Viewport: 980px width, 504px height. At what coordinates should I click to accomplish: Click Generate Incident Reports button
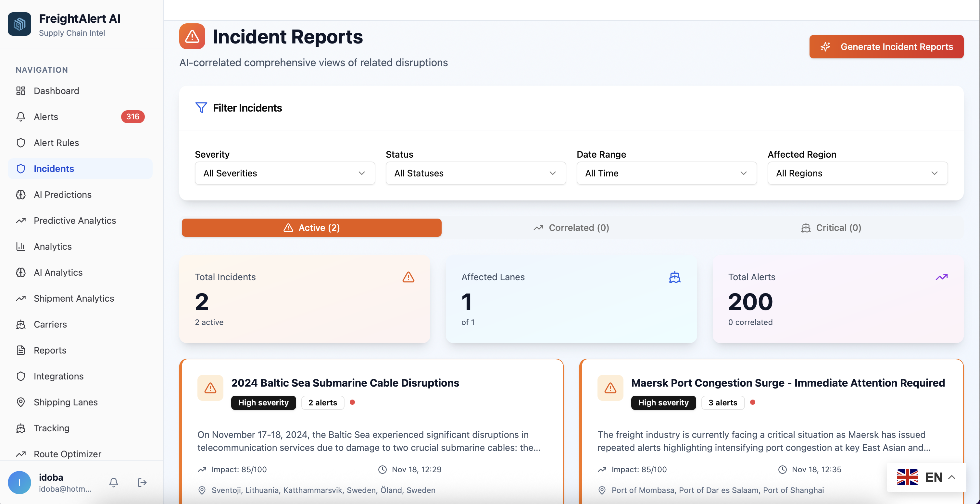pos(886,46)
